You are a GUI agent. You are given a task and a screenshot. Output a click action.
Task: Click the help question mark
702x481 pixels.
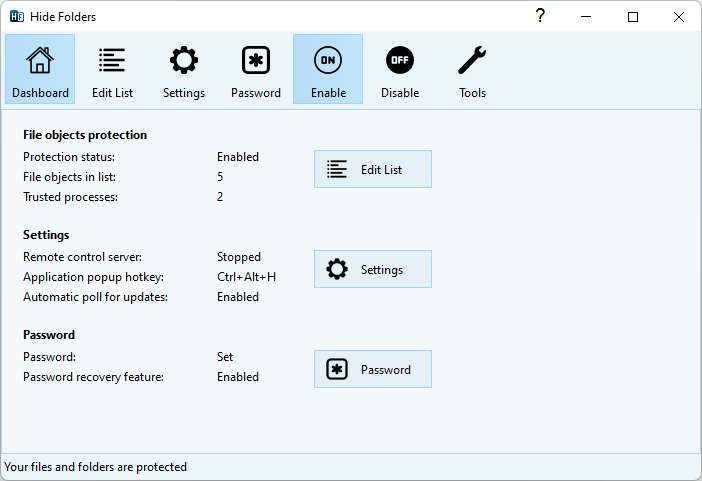pyautogui.click(x=540, y=16)
